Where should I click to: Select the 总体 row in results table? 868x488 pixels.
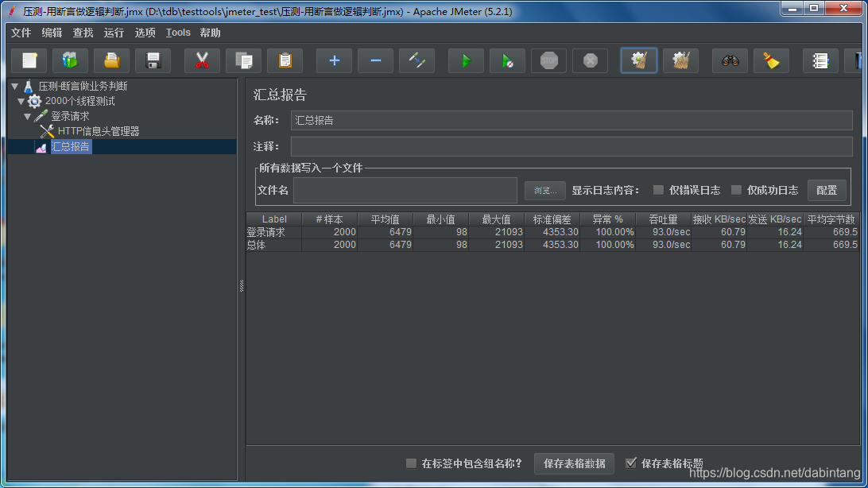coord(552,245)
